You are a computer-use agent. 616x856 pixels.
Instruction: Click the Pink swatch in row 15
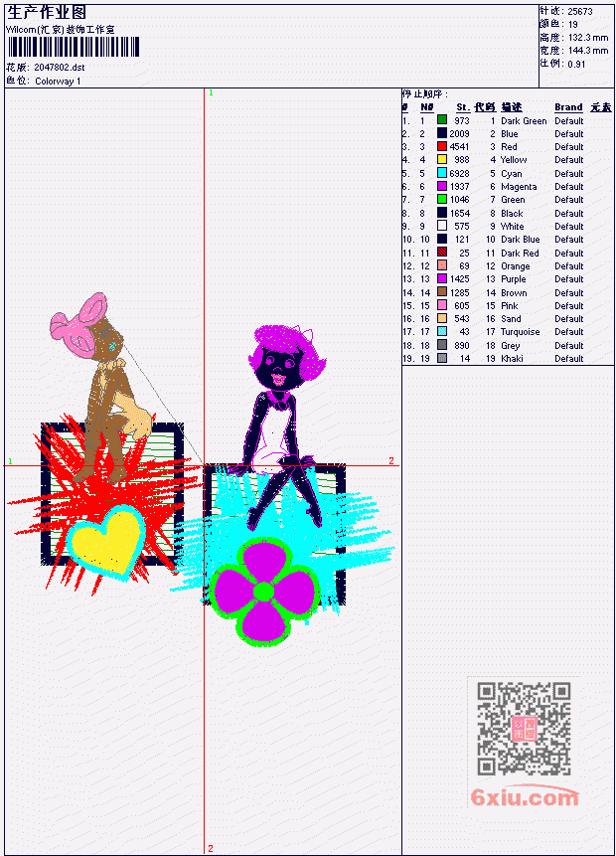pyautogui.click(x=442, y=305)
